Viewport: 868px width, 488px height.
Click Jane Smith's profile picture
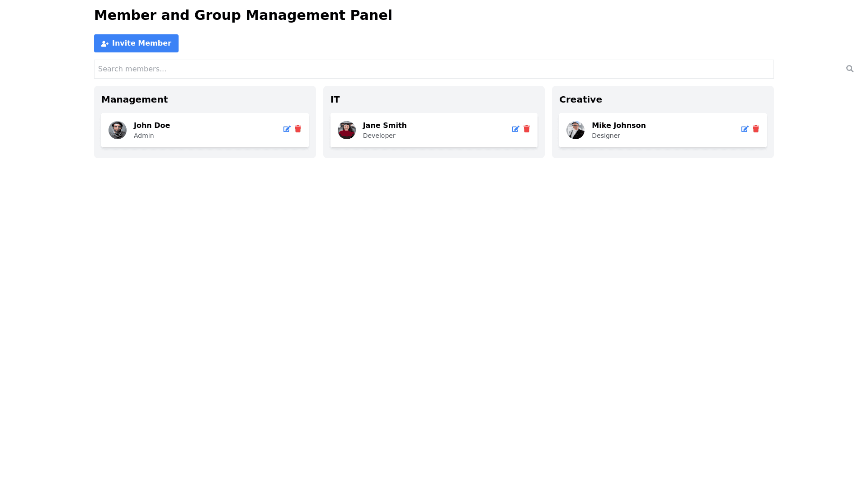[347, 130]
